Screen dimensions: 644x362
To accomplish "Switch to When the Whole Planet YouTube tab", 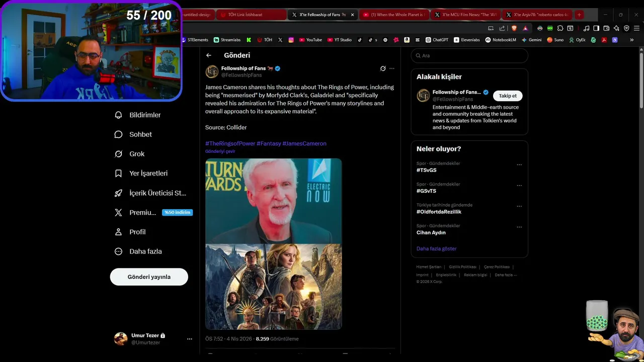I will point(394,15).
